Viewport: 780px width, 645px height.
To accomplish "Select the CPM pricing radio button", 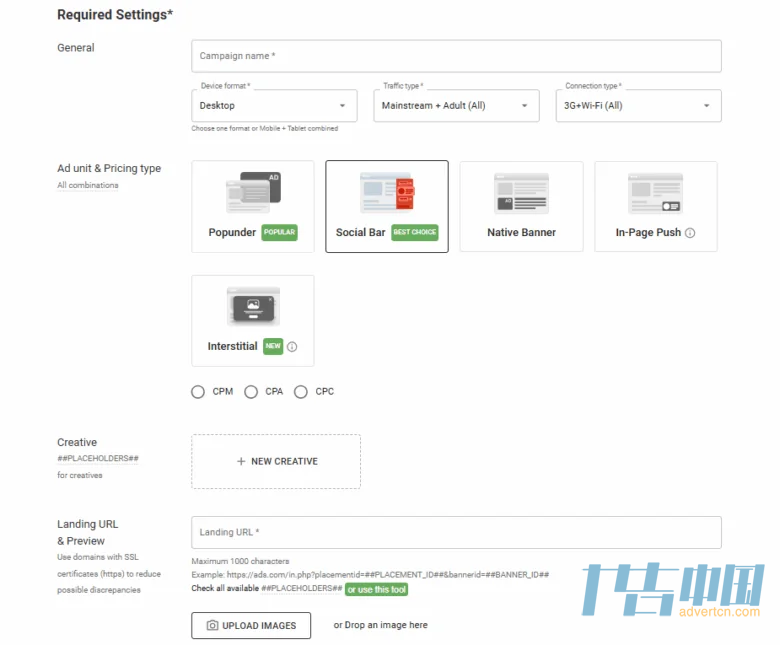I will (x=198, y=392).
